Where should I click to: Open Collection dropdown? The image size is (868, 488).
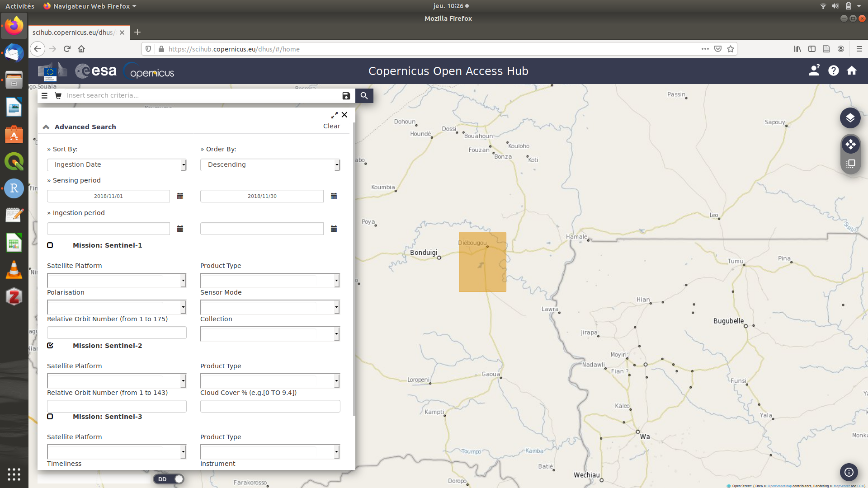point(270,334)
